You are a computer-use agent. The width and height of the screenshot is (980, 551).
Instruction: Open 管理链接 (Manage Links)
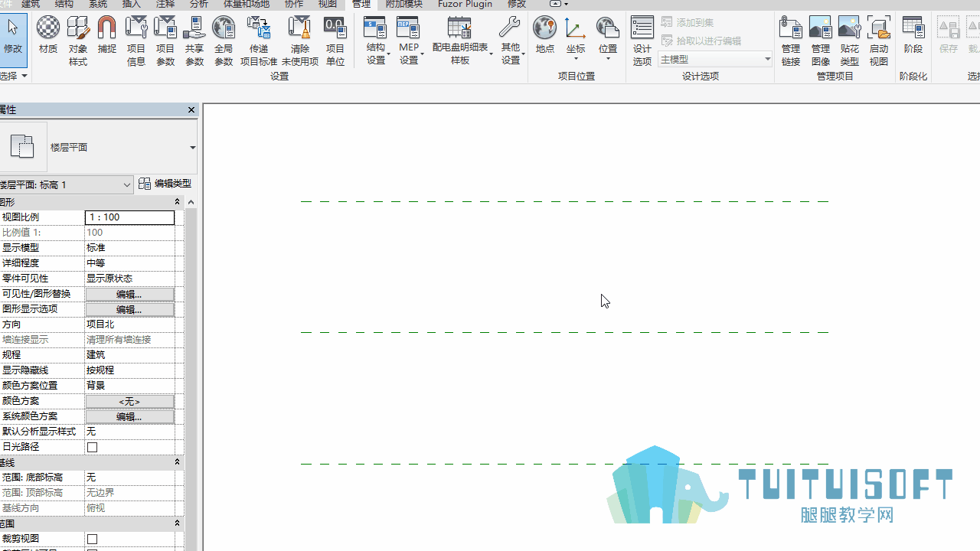(x=791, y=41)
